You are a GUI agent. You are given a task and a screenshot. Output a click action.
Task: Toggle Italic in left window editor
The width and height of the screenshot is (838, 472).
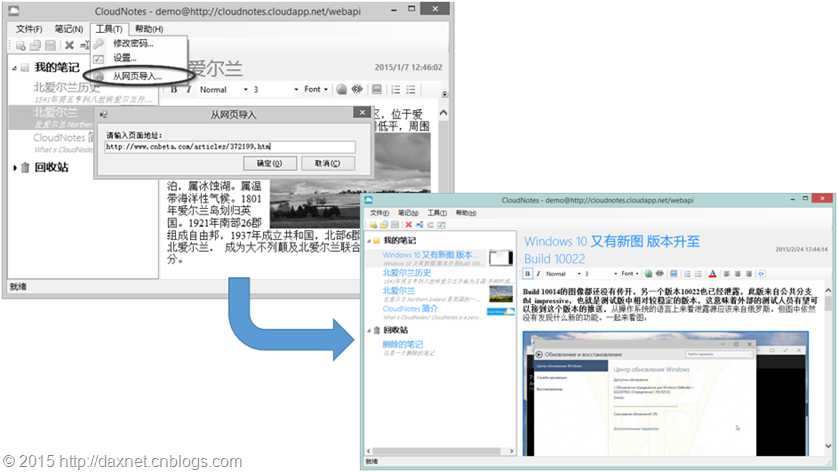188,89
